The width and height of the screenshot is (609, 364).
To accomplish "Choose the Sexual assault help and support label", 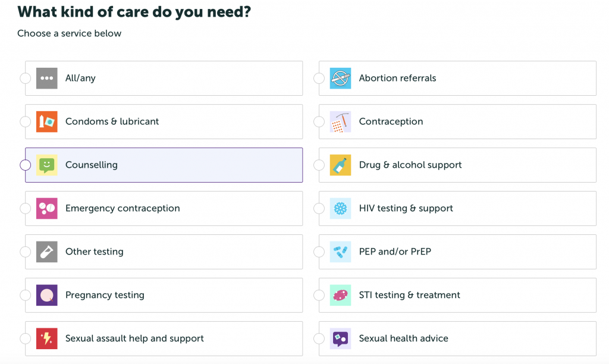I will click(134, 339).
